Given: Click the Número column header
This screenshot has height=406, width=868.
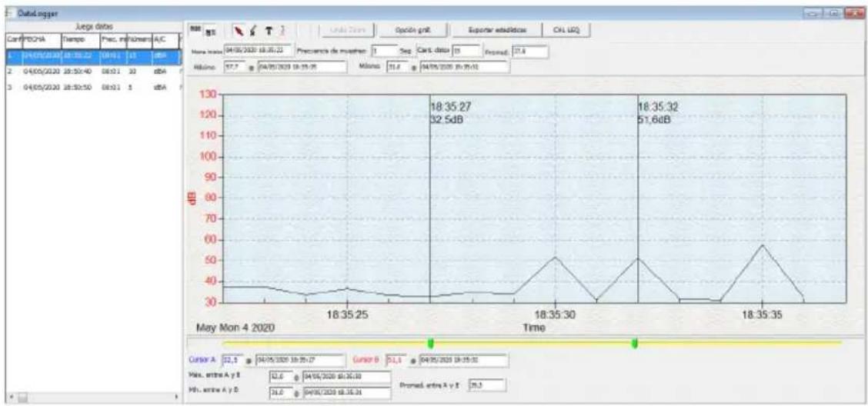Looking at the screenshot, I should point(139,41).
